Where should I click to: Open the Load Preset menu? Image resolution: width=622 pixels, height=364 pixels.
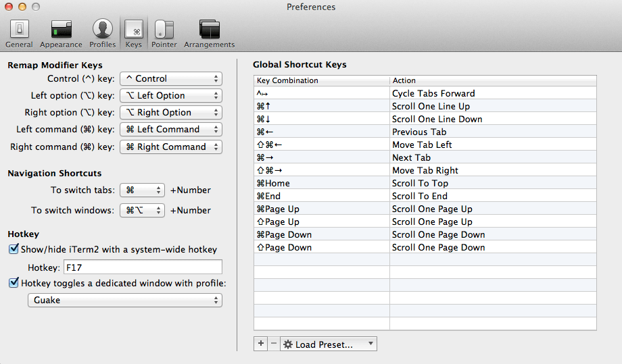coord(329,344)
